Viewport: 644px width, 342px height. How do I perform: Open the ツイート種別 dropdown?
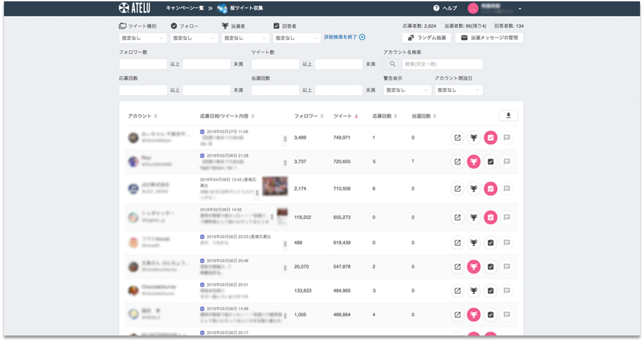point(143,38)
